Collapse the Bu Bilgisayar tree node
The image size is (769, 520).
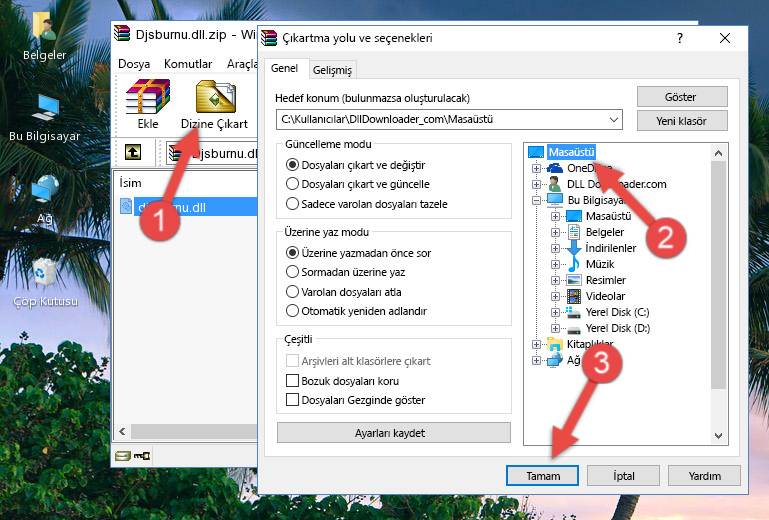tap(536, 200)
